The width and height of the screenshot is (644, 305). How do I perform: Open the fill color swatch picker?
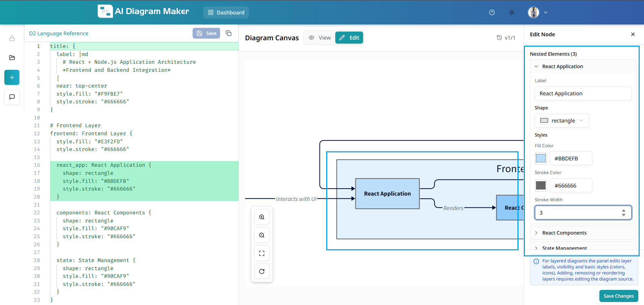click(541, 158)
